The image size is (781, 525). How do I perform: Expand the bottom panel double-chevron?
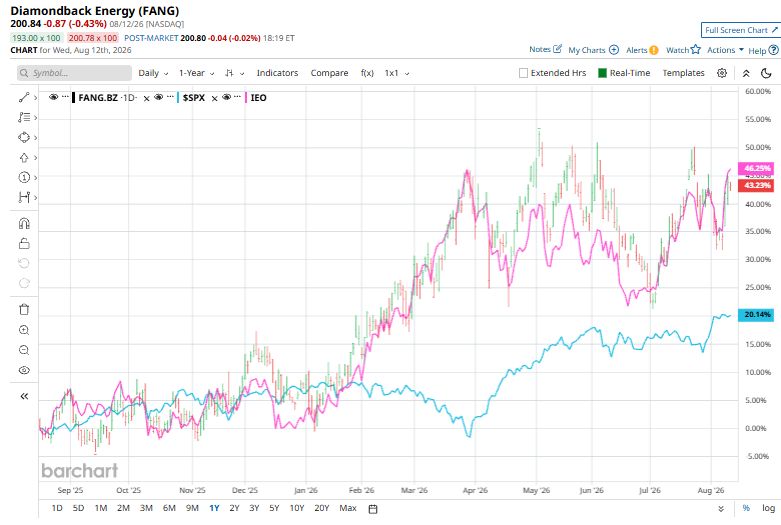tap(721, 509)
